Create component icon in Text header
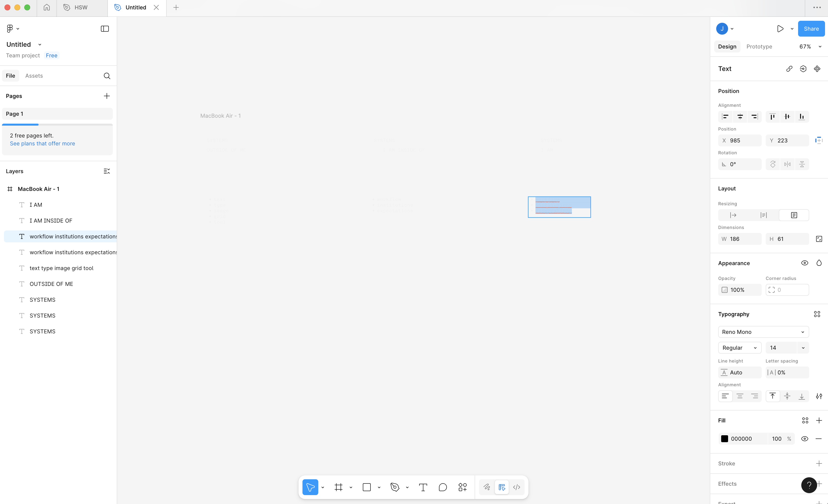Viewport: 828px width, 504px height. 817,69
